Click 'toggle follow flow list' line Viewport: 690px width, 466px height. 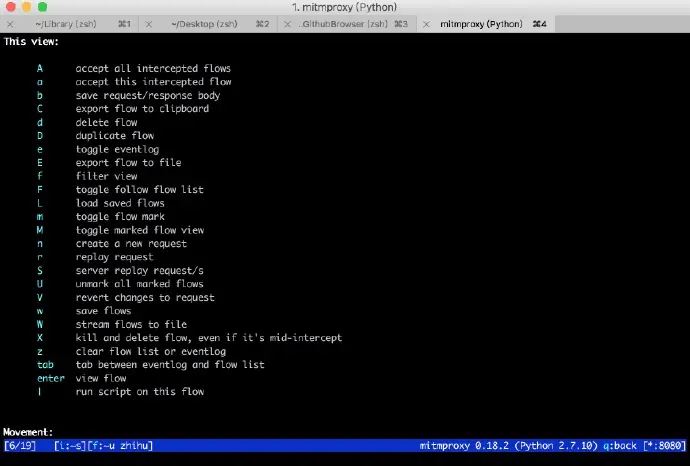139,190
